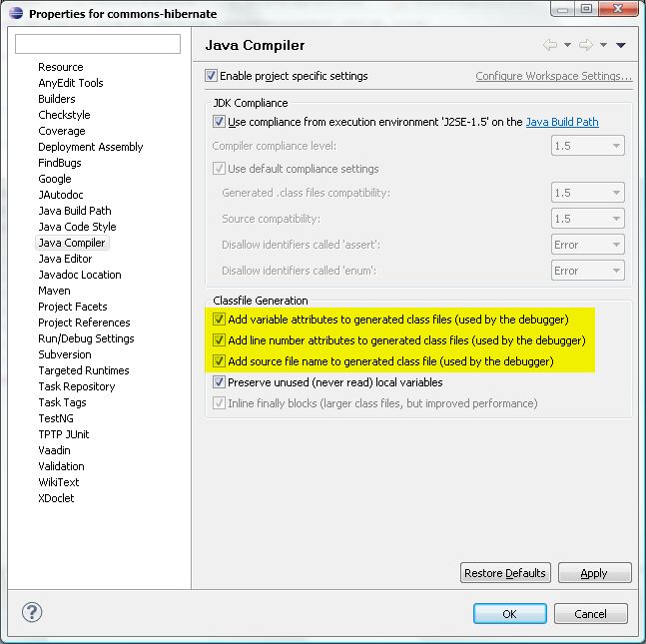The image size is (646, 644).
Task: Toggle Add source file name checkbox
Action: (x=219, y=360)
